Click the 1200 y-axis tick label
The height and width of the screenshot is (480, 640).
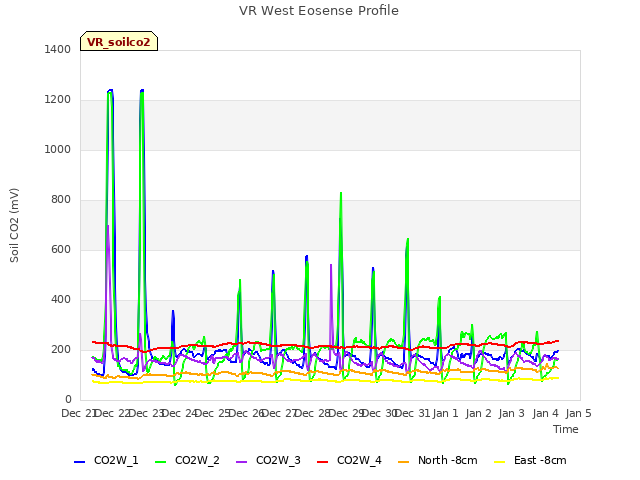(x=58, y=99)
